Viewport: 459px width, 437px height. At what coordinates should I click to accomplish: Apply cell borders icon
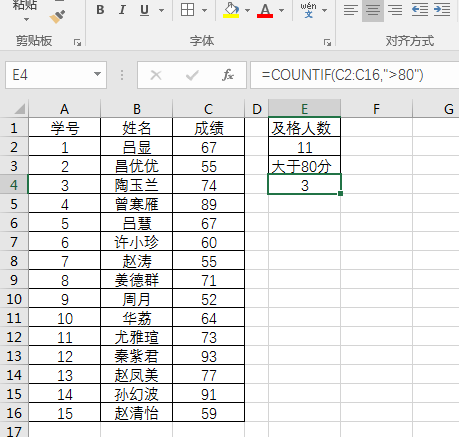187,10
